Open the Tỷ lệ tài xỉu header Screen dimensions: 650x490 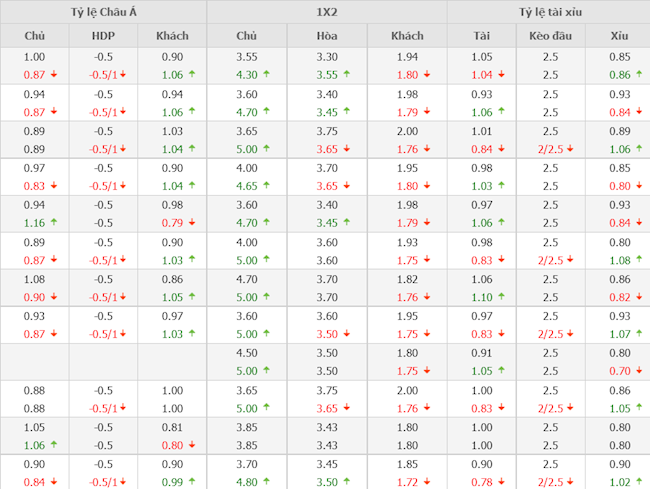(550, 12)
